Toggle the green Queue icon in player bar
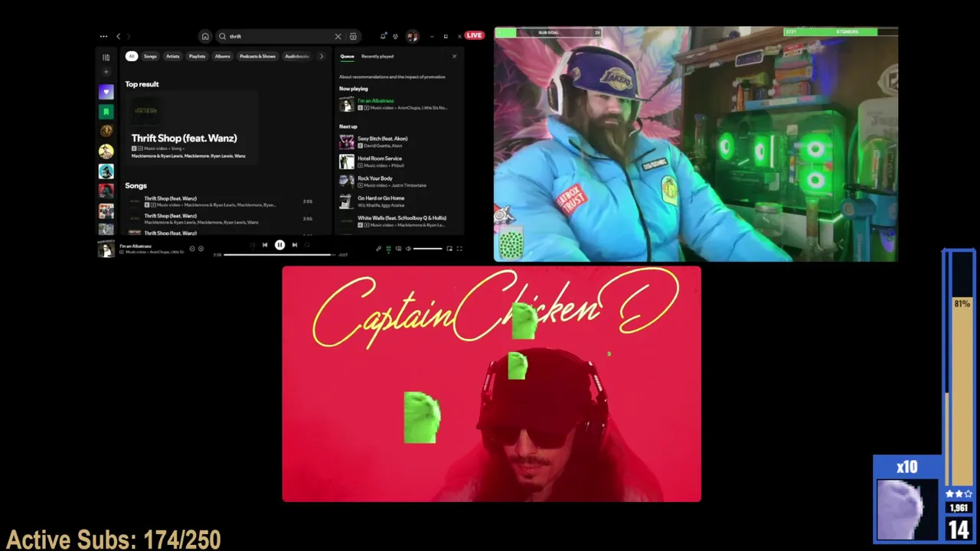The width and height of the screenshot is (980, 551). (388, 248)
